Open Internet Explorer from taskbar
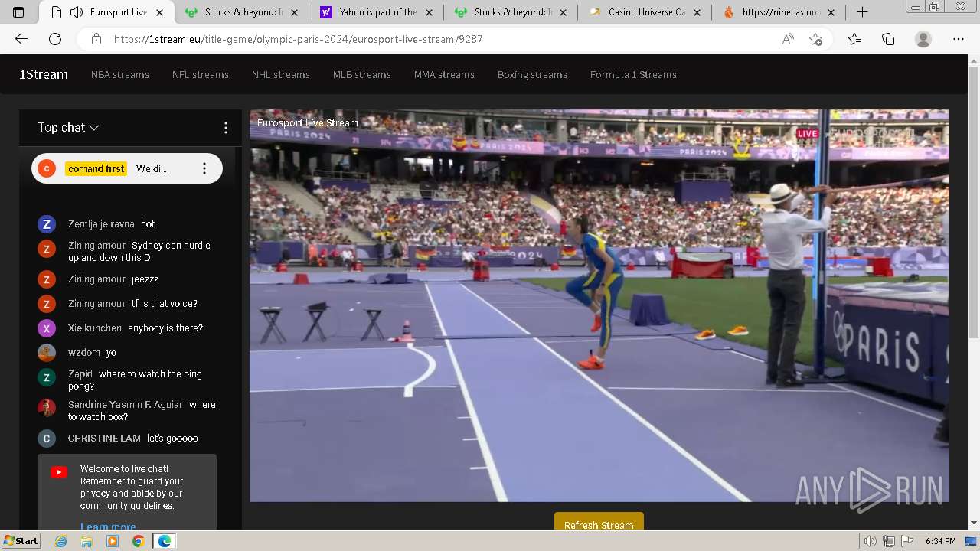The height and width of the screenshot is (551, 980). (60, 541)
